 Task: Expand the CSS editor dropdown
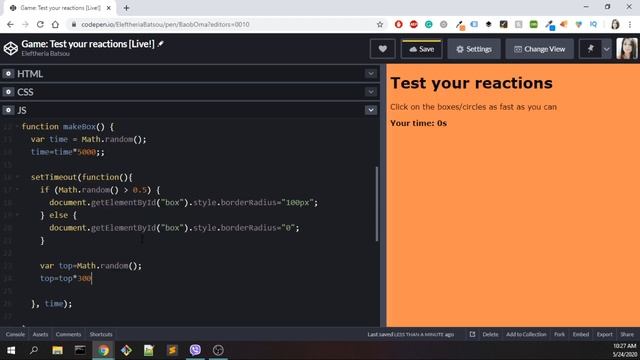371,92
